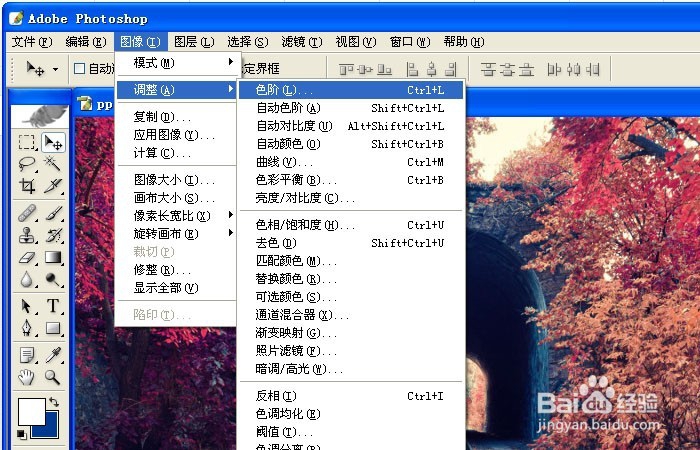Select the History Brush tool

pyautogui.click(x=53, y=235)
